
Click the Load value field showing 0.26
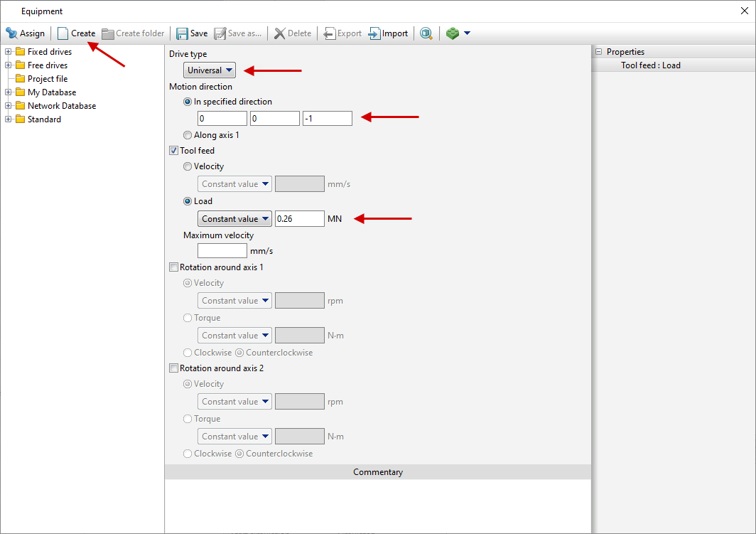[299, 219]
